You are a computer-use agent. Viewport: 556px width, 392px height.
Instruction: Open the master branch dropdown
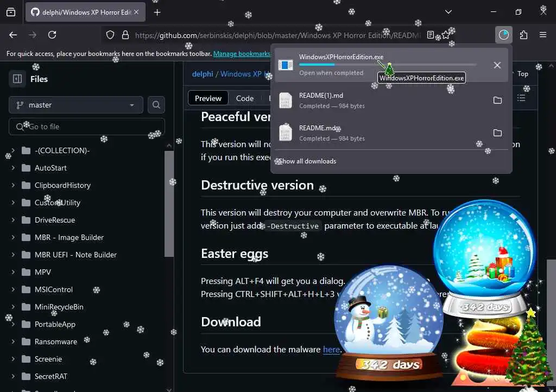pyautogui.click(x=76, y=105)
